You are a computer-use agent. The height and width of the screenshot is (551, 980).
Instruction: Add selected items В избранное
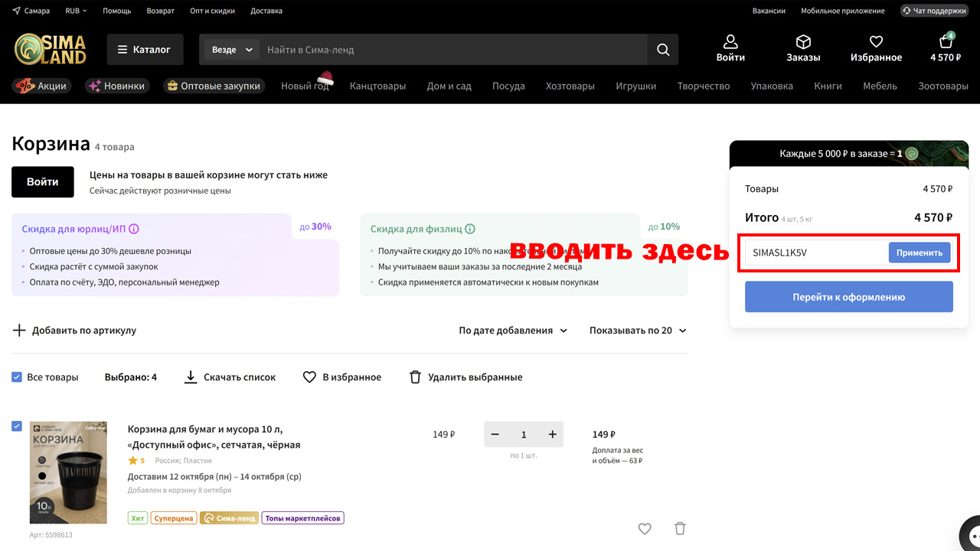click(342, 377)
